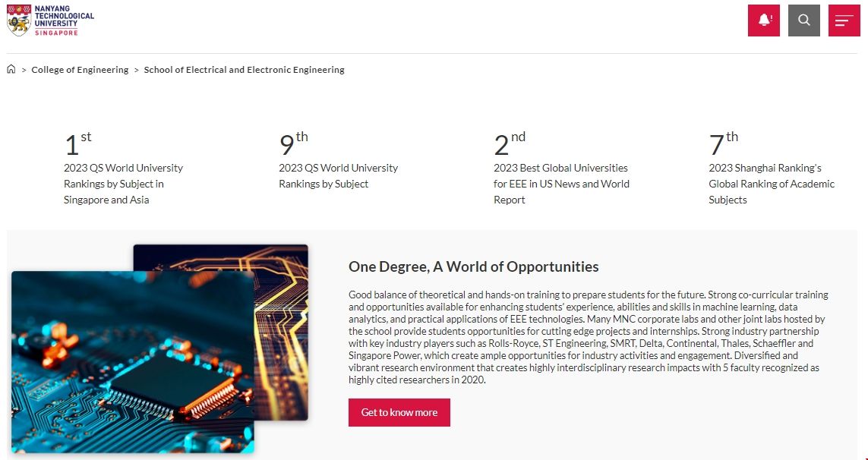Click the One Degree, A World of Opportunities heading
This screenshot has height=460, width=868.
click(x=473, y=266)
